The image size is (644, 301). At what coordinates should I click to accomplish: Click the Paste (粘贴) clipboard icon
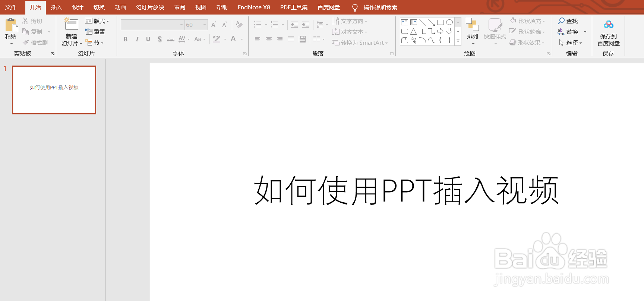[11, 25]
